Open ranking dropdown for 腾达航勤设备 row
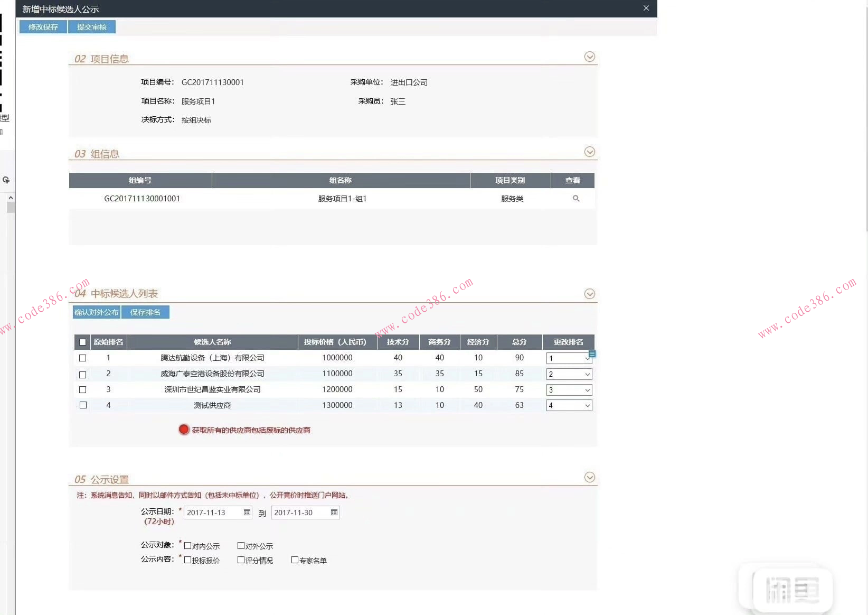Screen dimensions: 868x615 click(569, 358)
